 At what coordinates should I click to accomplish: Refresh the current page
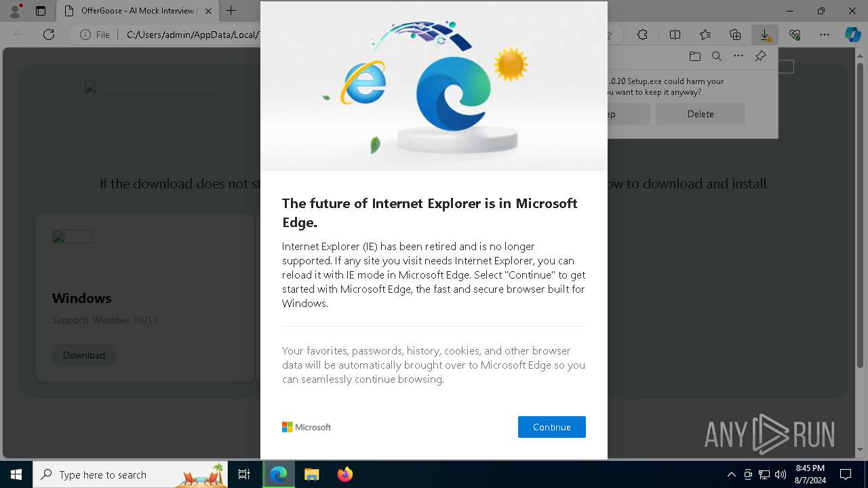pos(49,35)
